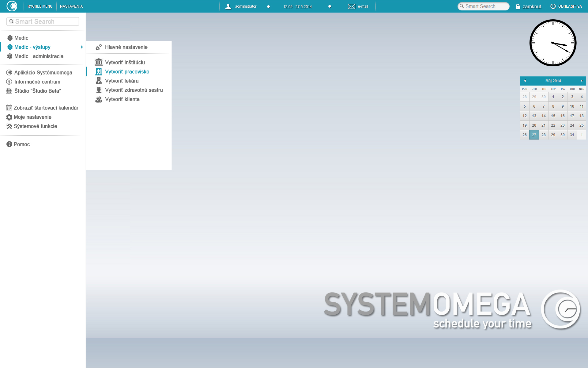
Task: Open the RYCHLE MENU menu
Action: (40, 6)
